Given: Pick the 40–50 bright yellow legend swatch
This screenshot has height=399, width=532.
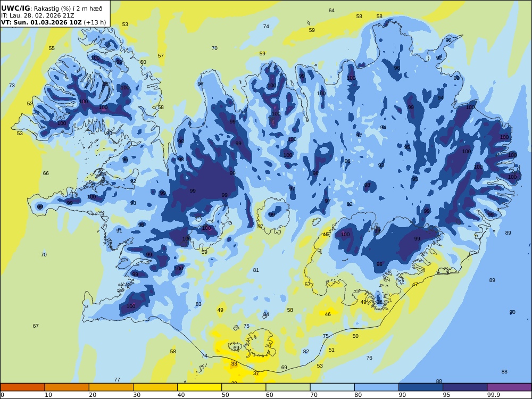Looking at the screenshot, I should click(x=199, y=387).
